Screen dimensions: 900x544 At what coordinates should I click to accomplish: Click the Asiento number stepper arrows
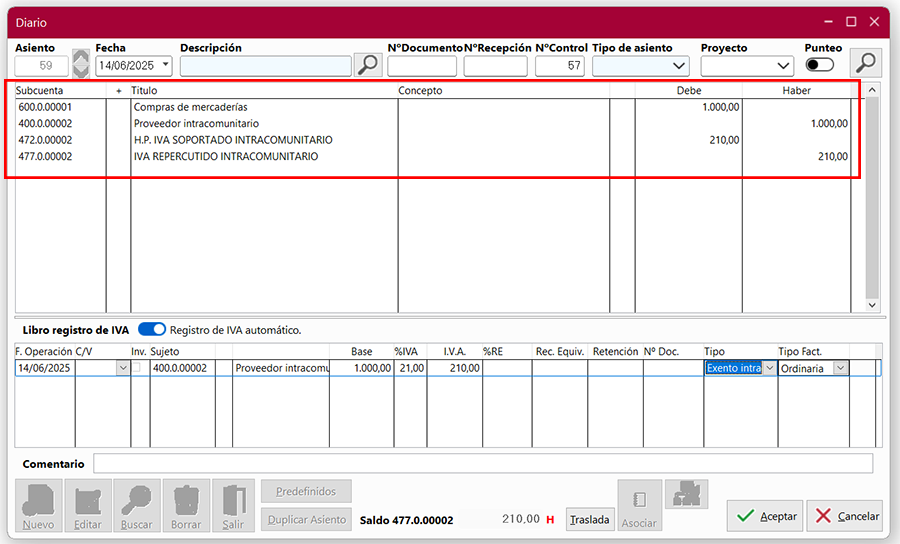coord(81,66)
